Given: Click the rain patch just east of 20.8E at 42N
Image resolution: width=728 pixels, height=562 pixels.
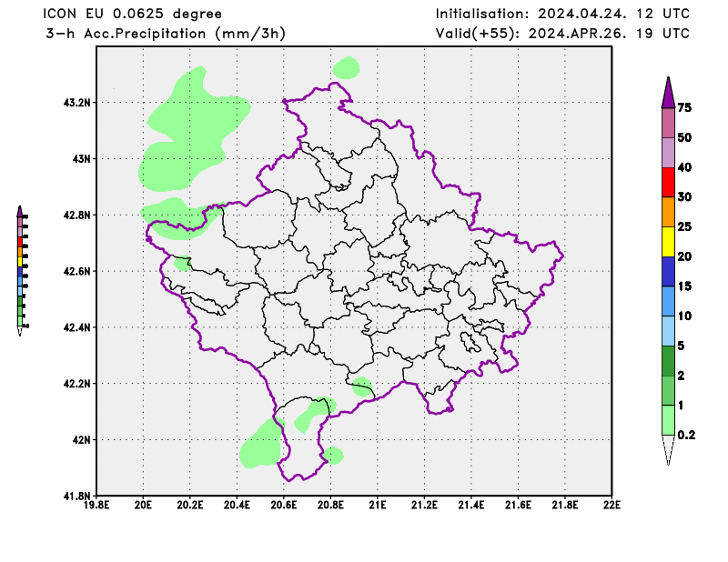Looking at the screenshot, I should (333, 456).
